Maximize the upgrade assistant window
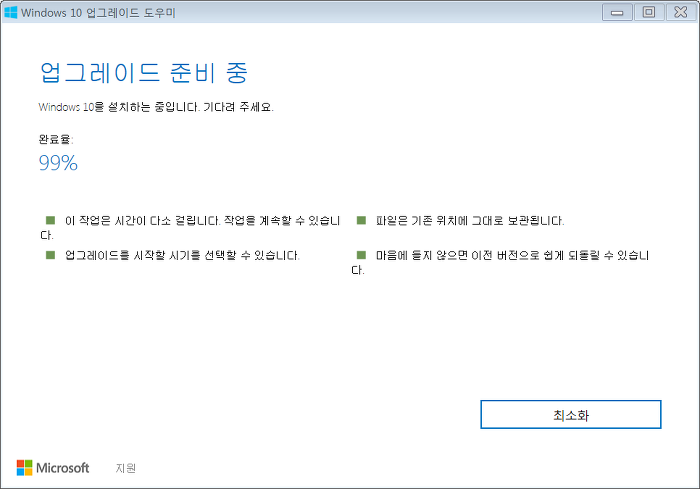The height and width of the screenshot is (489, 700). click(x=649, y=13)
